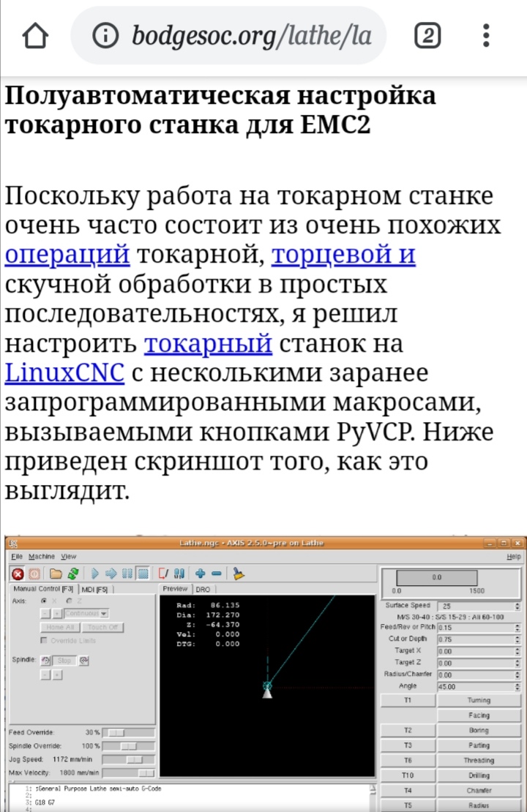Click the T1 tool button
527x812 pixels.
[408, 700]
